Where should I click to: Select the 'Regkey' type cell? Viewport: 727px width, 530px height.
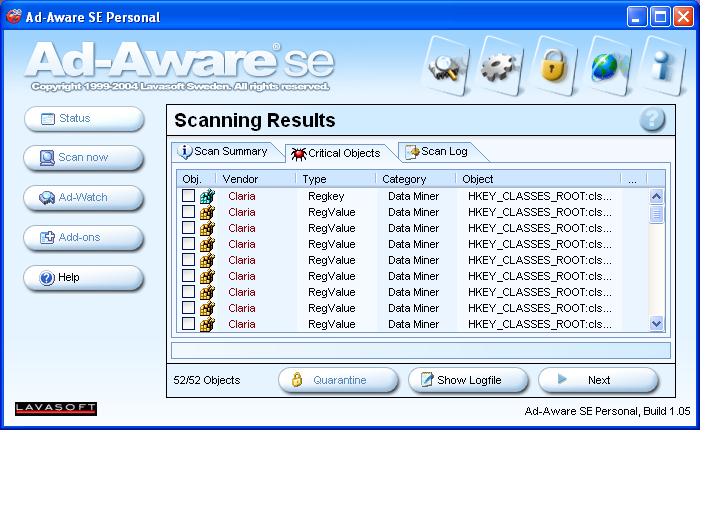click(326, 196)
